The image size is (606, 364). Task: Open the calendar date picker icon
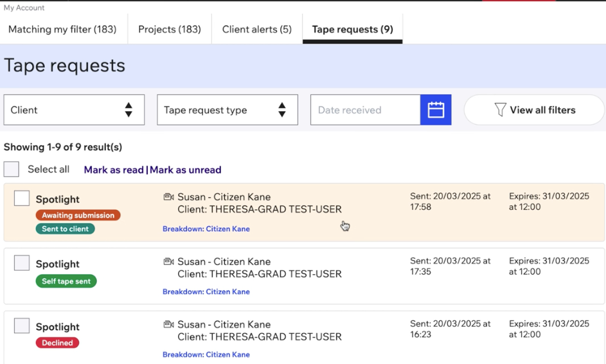click(436, 110)
